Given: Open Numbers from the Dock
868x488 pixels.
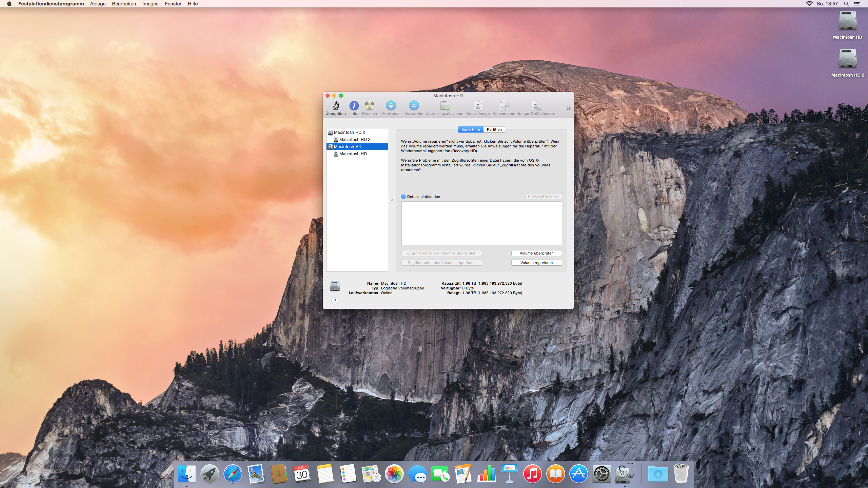Looking at the screenshot, I should coord(487,473).
